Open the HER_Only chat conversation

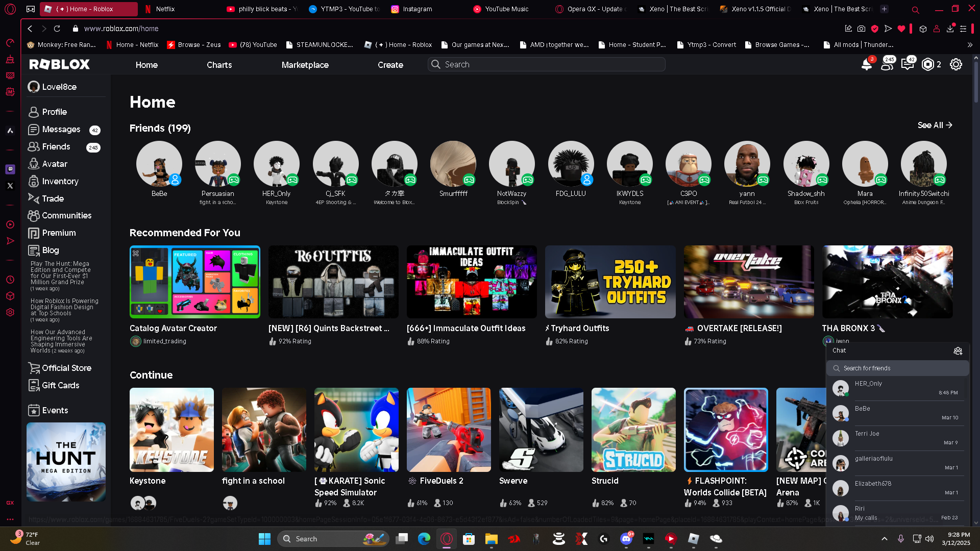click(x=897, y=388)
